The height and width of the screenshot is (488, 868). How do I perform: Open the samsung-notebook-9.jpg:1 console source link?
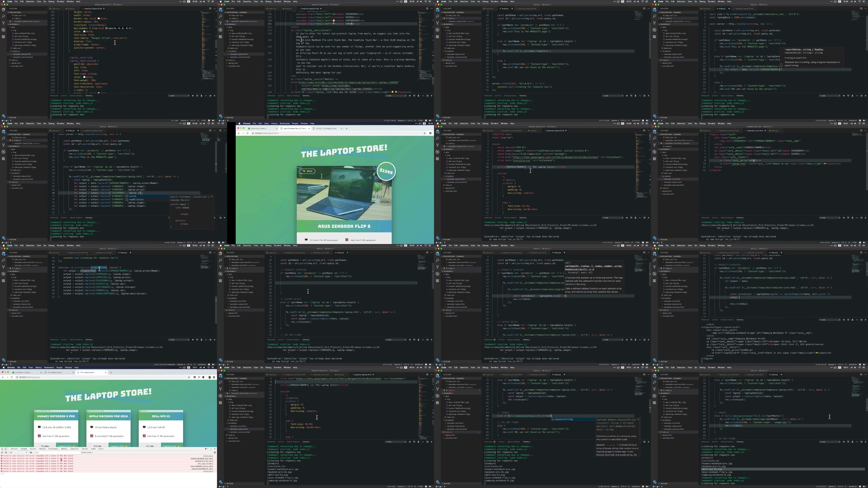(x=203, y=468)
